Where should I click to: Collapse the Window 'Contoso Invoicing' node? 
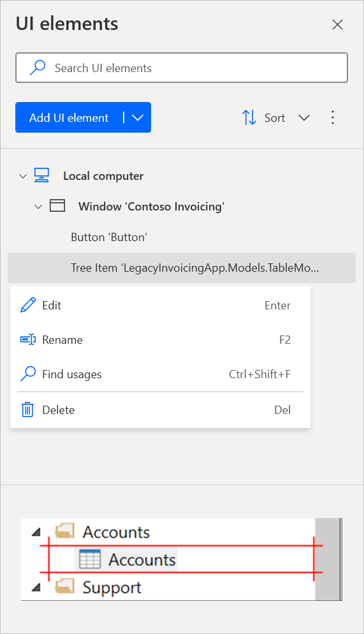click(x=38, y=207)
